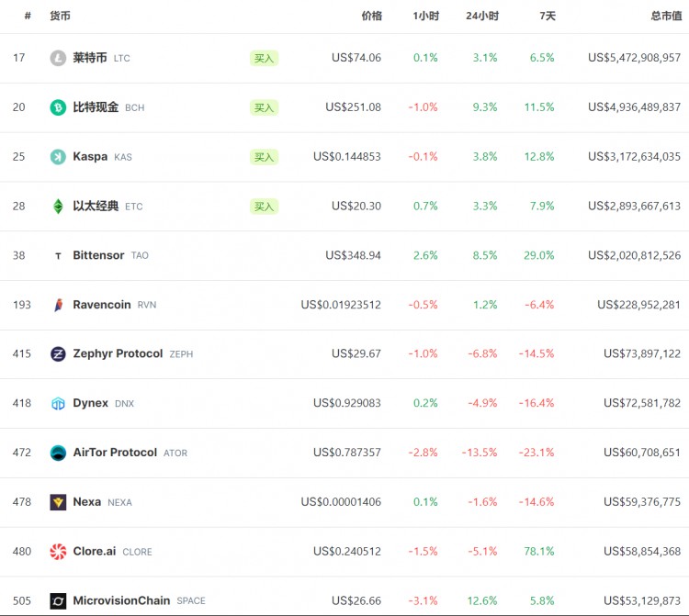Image resolution: width=689 pixels, height=616 pixels.
Task: Sort by the 24小时 column header
Action: 481,16
